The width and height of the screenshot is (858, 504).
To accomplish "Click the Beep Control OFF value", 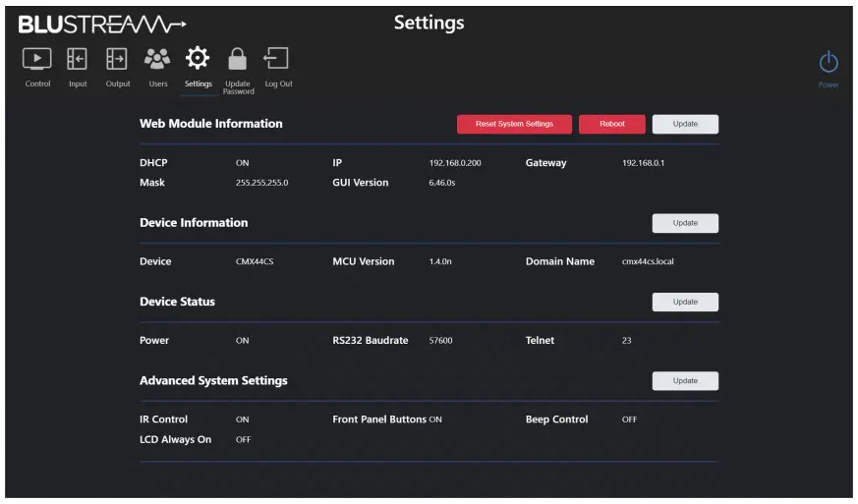I will tap(629, 420).
